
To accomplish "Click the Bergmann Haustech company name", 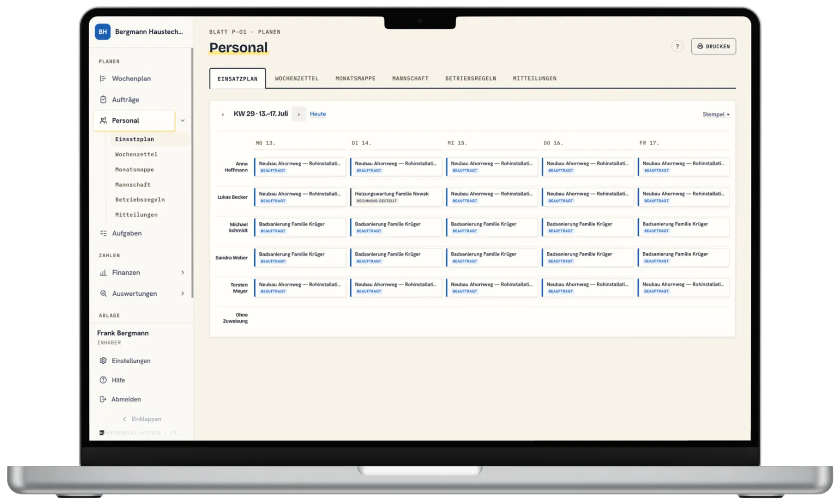I will [149, 31].
